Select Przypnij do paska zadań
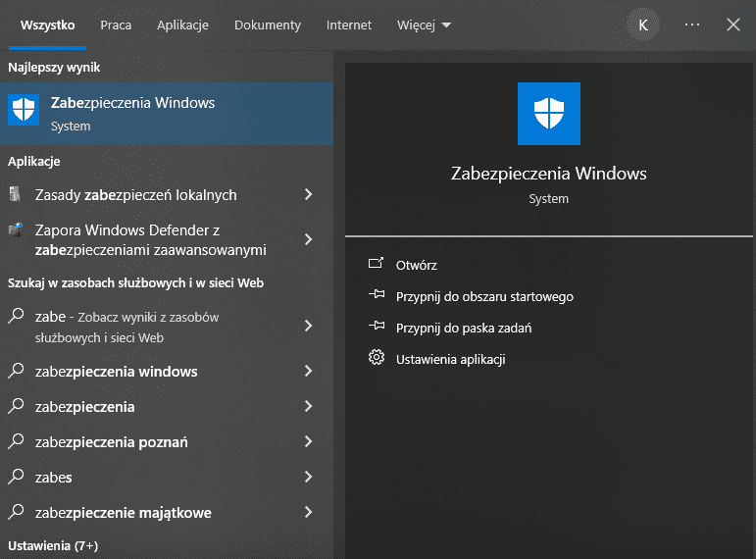This screenshot has height=559, width=756. point(464,328)
